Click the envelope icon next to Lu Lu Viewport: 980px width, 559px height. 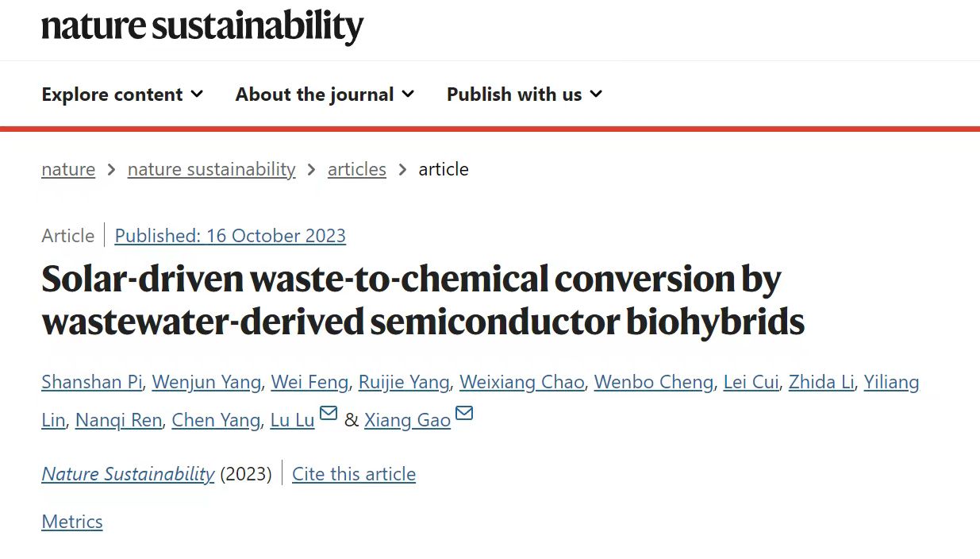(x=328, y=414)
